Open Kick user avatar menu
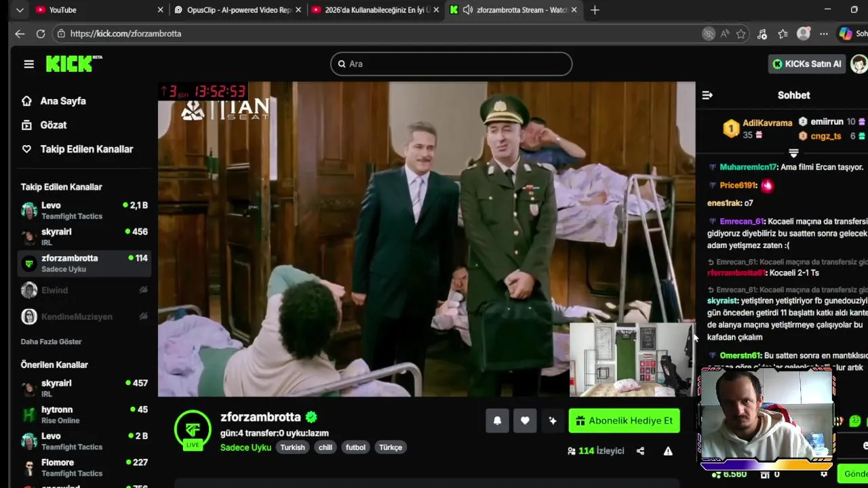This screenshot has width=868, height=488. coord(859,64)
